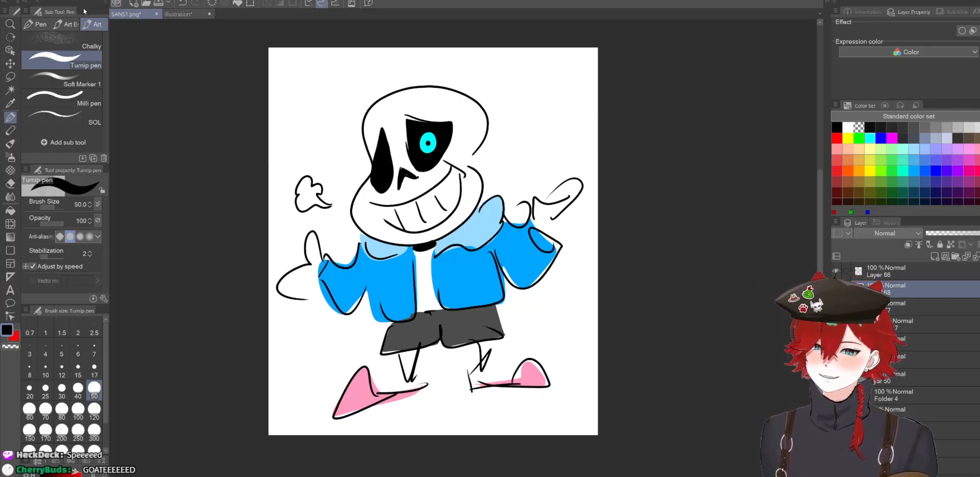
Task: Toggle Lock layer padlock icon
Action: click(940, 244)
